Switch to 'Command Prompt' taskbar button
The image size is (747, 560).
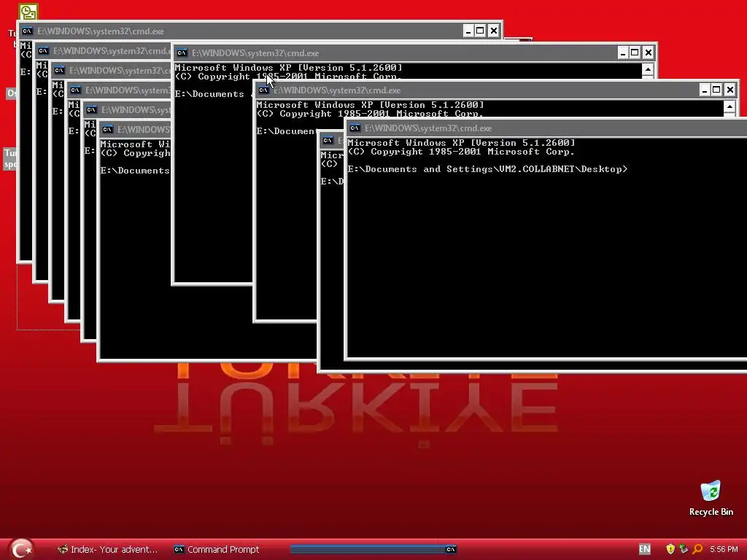click(217, 549)
